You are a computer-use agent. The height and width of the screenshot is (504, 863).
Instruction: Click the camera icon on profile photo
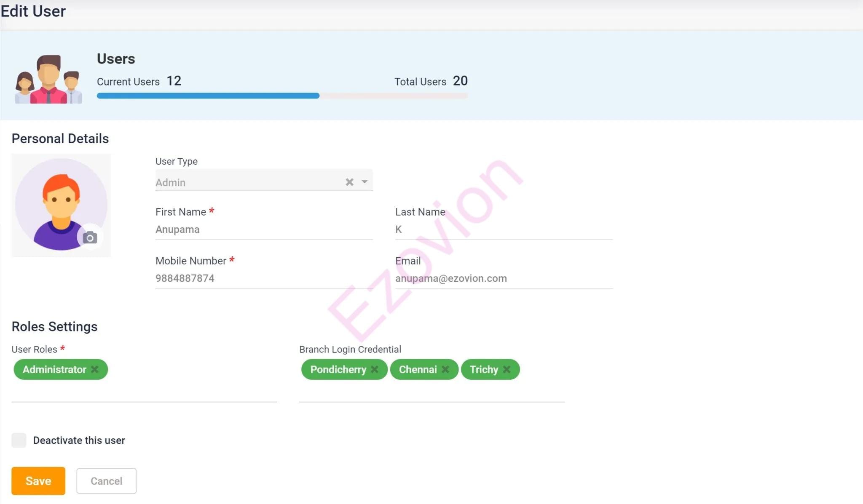(90, 238)
